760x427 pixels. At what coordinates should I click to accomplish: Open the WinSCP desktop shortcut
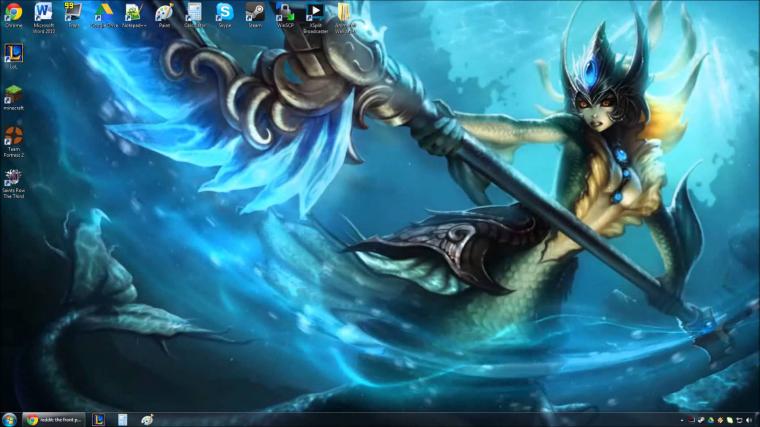click(x=285, y=16)
